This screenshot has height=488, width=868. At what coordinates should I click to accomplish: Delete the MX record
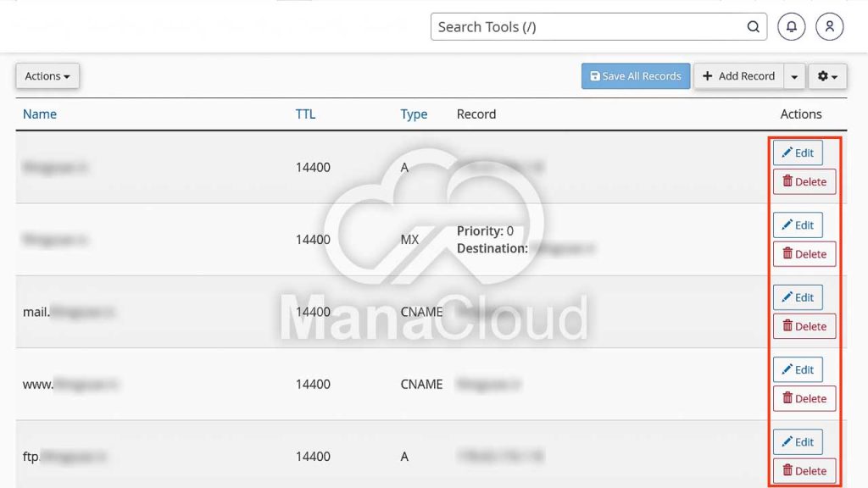[x=804, y=254]
